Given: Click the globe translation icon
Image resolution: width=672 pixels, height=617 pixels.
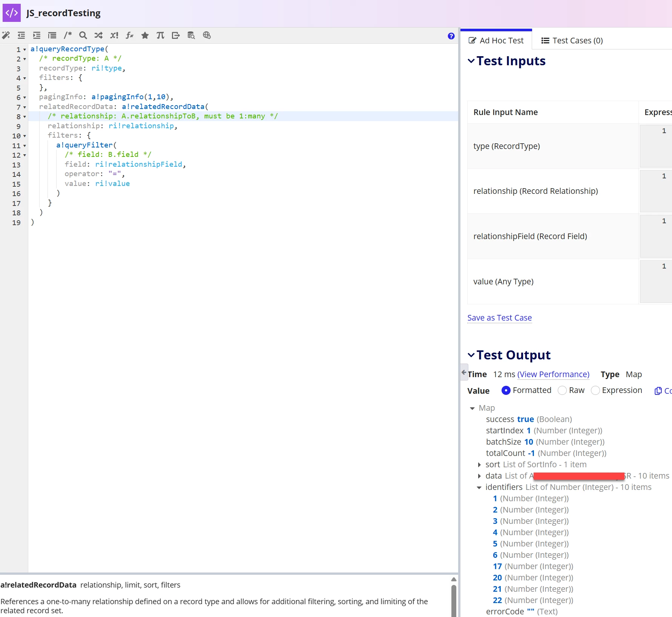Looking at the screenshot, I should click(207, 35).
